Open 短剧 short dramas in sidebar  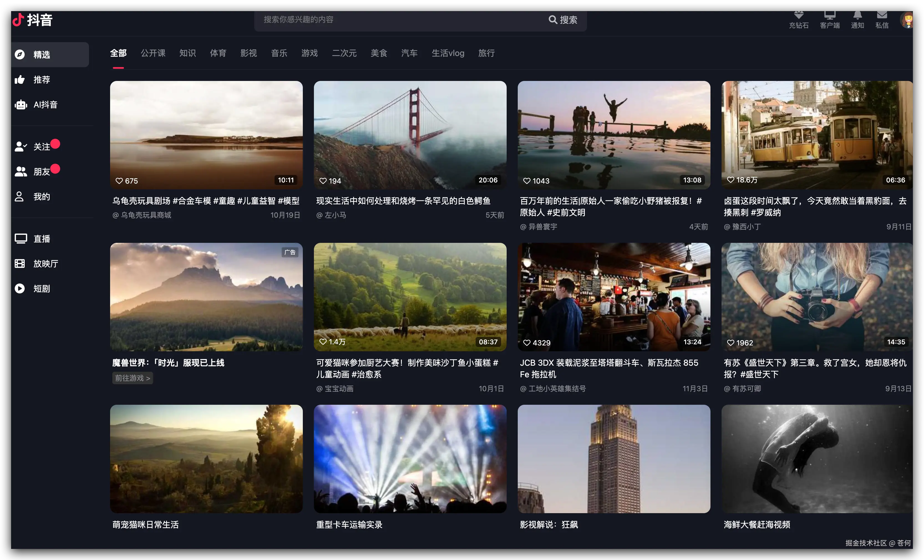click(41, 288)
